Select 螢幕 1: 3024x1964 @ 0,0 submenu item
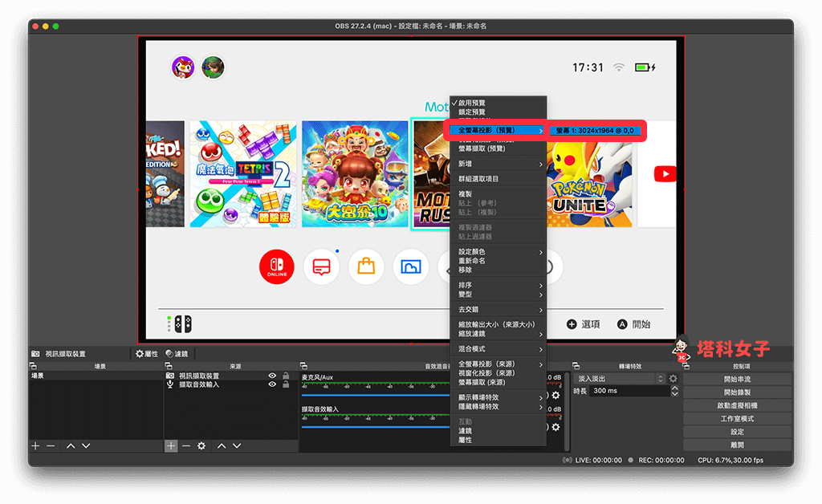 [595, 130]
